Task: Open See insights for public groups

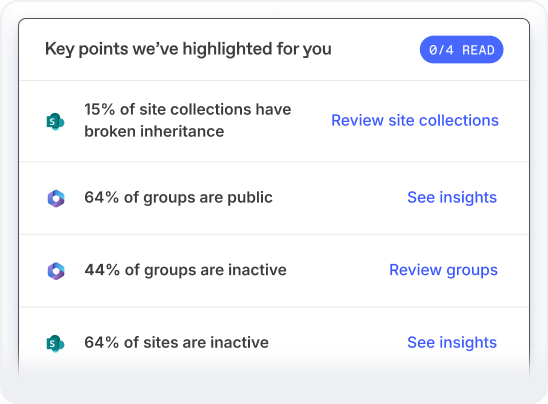Action: tap(452, 197)
